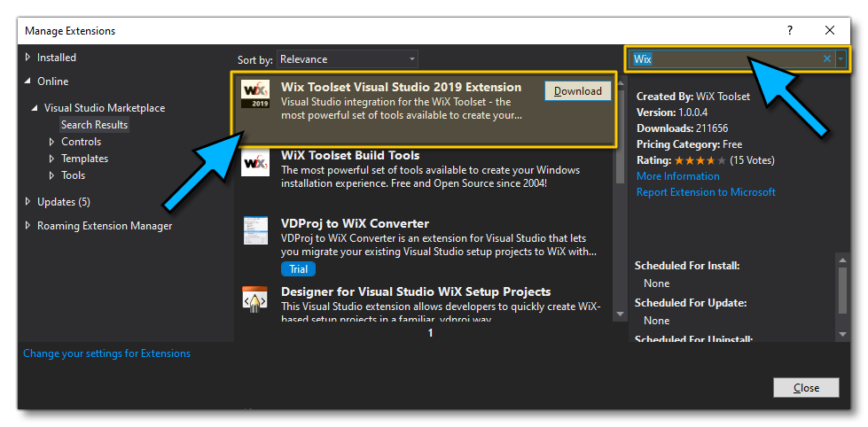Select page 1 of search results
868x427 pixels.
point(430,333)
